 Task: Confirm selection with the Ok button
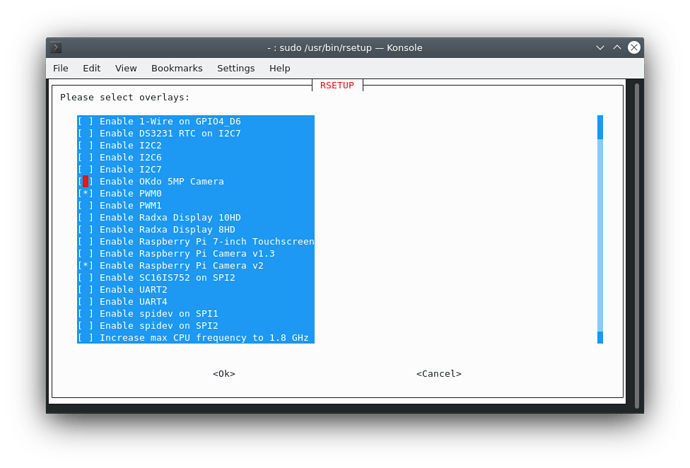[224, 373]
